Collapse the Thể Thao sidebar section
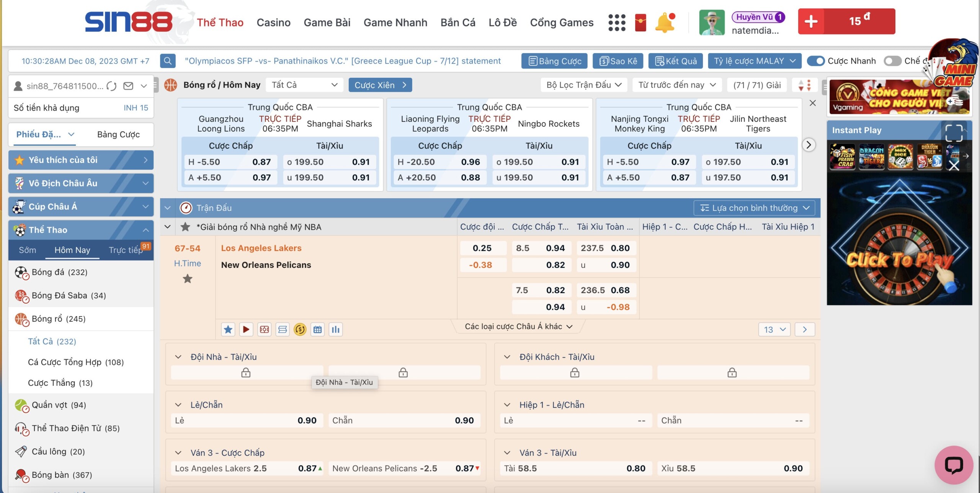 145,230
